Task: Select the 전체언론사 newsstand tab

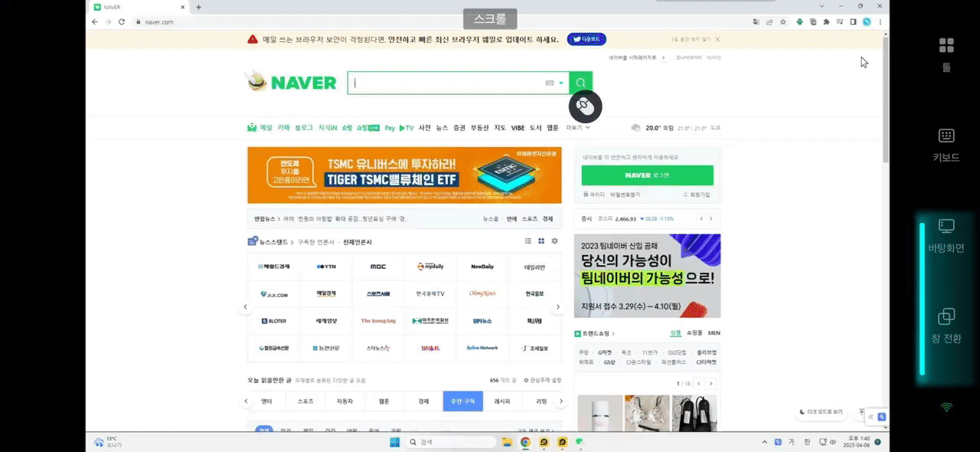Action: tap(357, 242)
